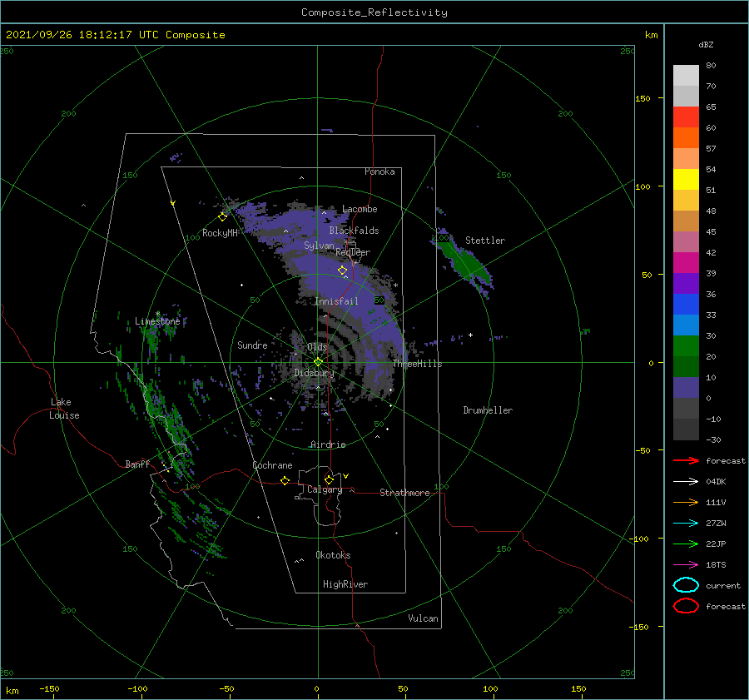749x700 pixels.
Task: Click the Drumheller label
Action: (x=488, y=410)
